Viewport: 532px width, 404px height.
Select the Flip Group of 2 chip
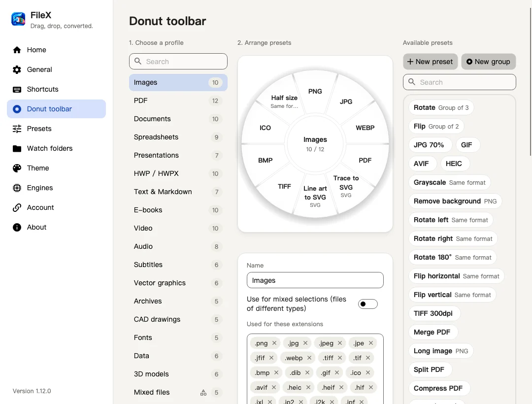(436, 126)
